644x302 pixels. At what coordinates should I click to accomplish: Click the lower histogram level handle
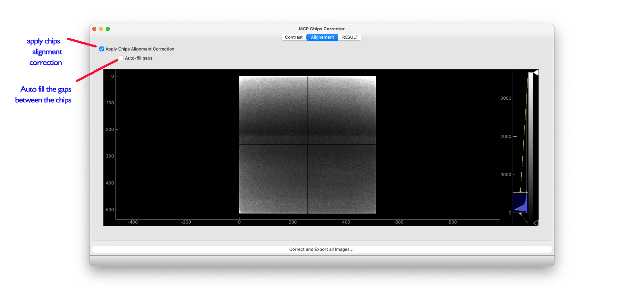(520, 213)
